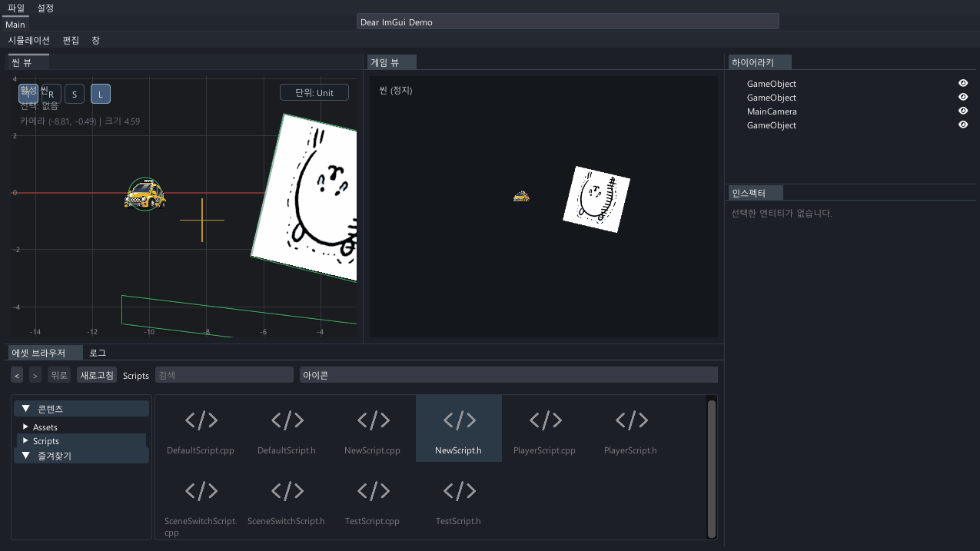Select the 게임 뷰 tab
The width and height of the screenshot is (980, 551).
[394, 63]
